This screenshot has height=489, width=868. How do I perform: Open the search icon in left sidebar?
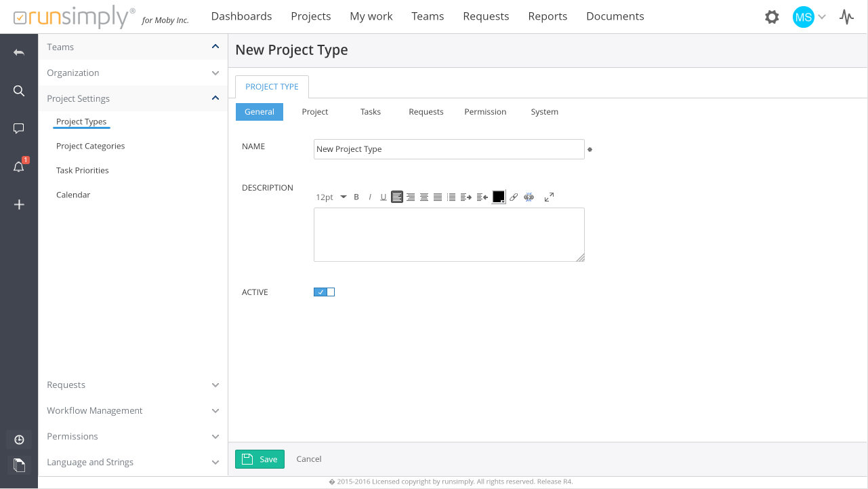click(x=19, y=91)
